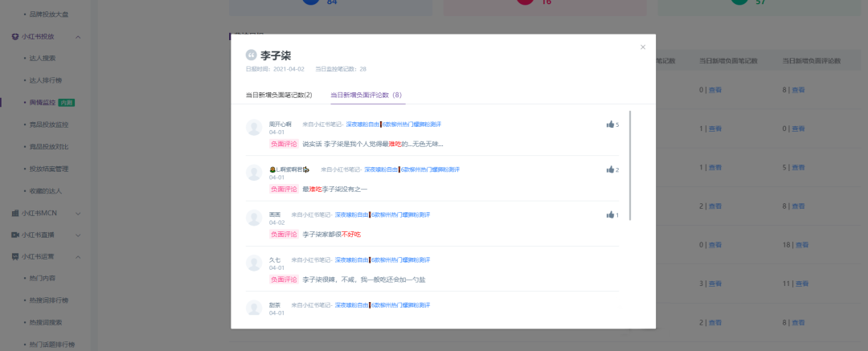Viewport: 868px width, 351px height.
Task: Click avatar of commenter 圈圈
Action: (254, 218)
